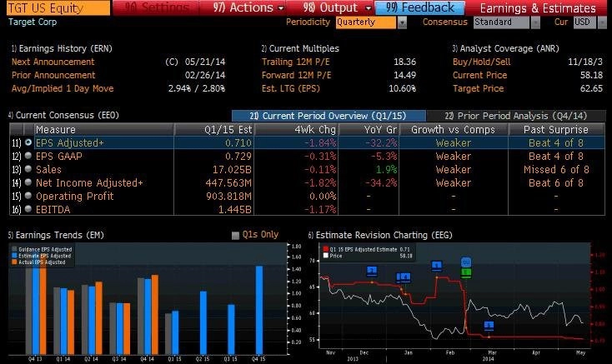Click Current Price value 58.18
Image resolution: width=612 pixels, height=364 pixels.
591,75
